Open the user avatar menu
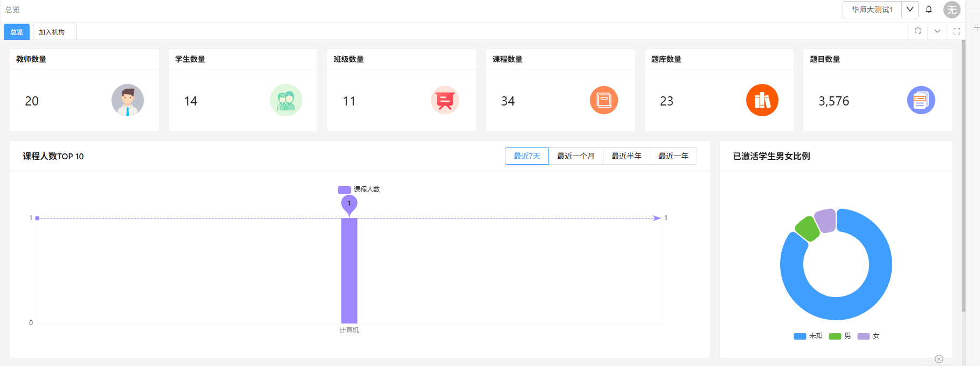This screenshot has height=366, width=980. 952,10
